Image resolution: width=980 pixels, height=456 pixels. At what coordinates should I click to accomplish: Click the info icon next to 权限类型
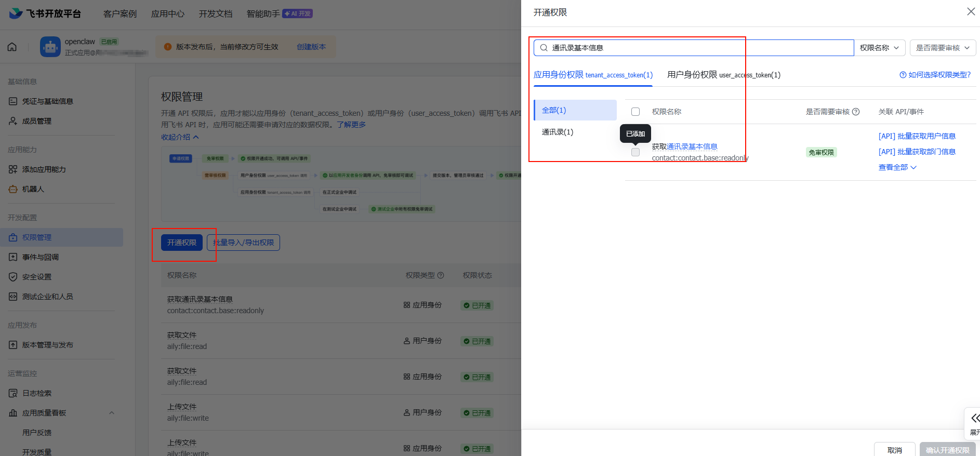pyautogui.click(x=441, y=275)
